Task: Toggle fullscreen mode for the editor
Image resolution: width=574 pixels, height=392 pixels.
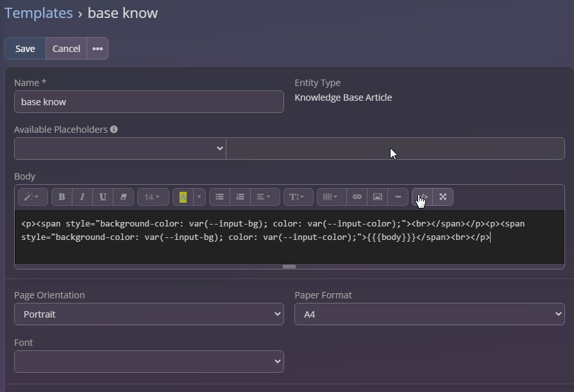Action: click(443, 197)
